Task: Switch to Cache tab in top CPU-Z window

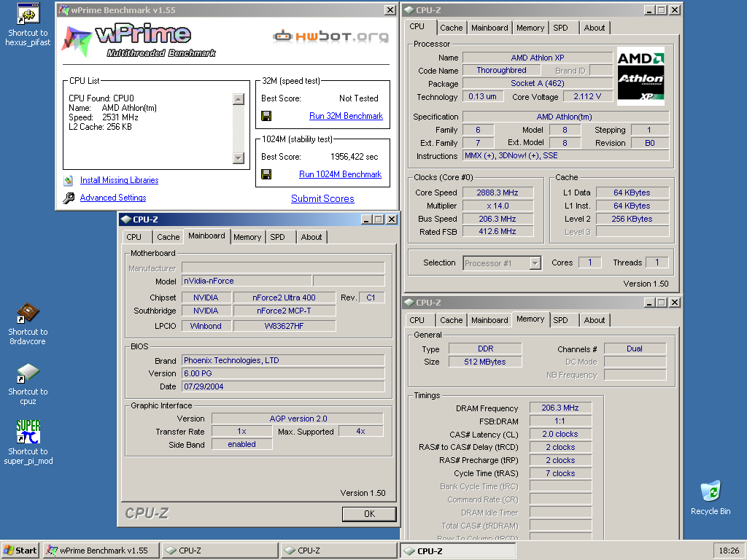Action: point(451,28)
